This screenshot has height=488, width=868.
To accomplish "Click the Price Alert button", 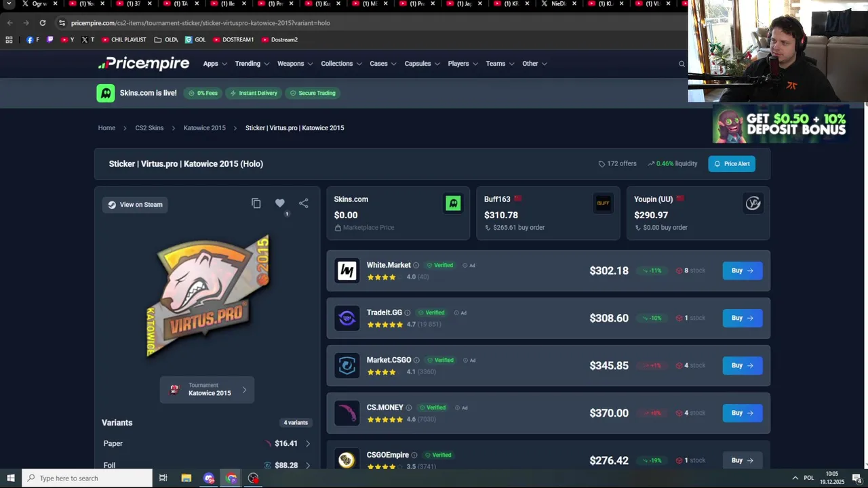I will coord(732,163).
